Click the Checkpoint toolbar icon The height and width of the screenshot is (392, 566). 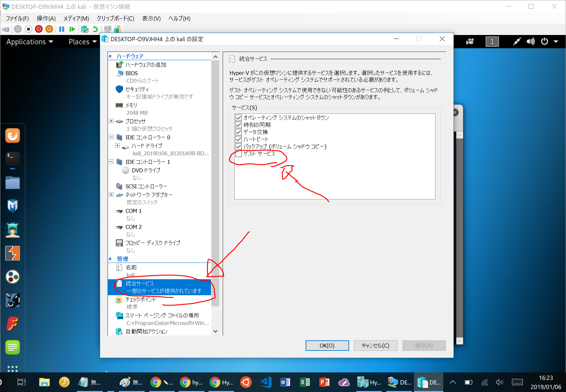pyautogui.click(x=85, y=29)
